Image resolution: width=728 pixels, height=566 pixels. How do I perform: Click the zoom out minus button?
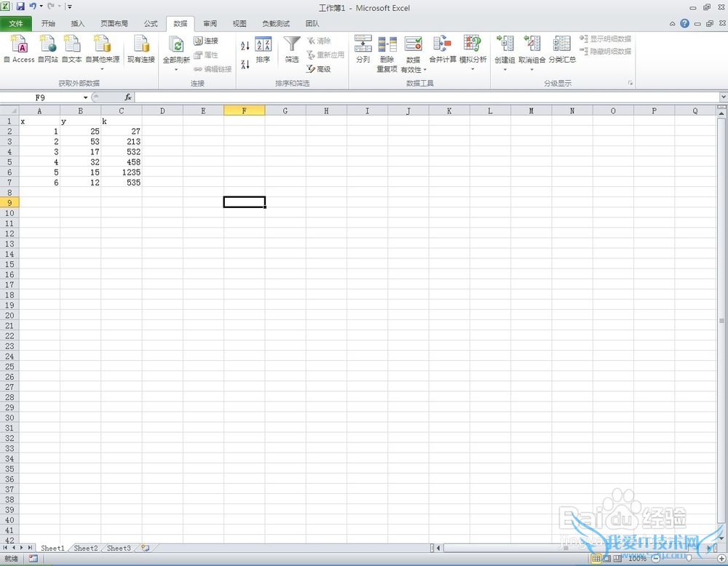(656, 559)
